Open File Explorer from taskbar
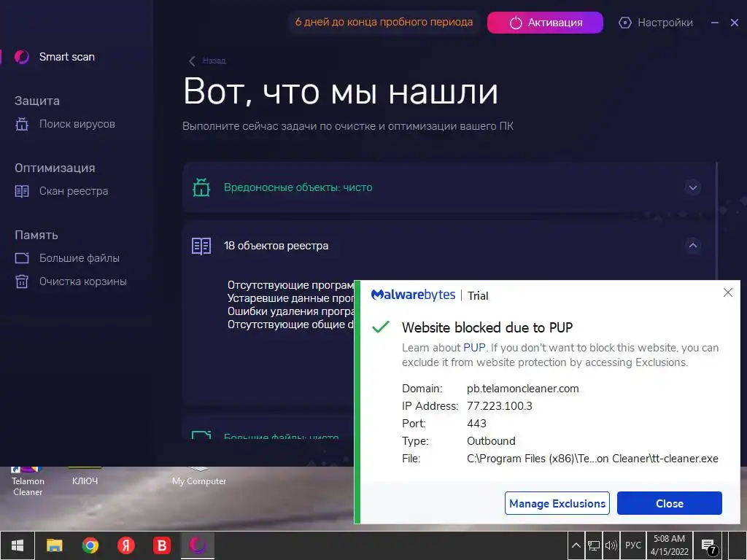 point(54,545)
